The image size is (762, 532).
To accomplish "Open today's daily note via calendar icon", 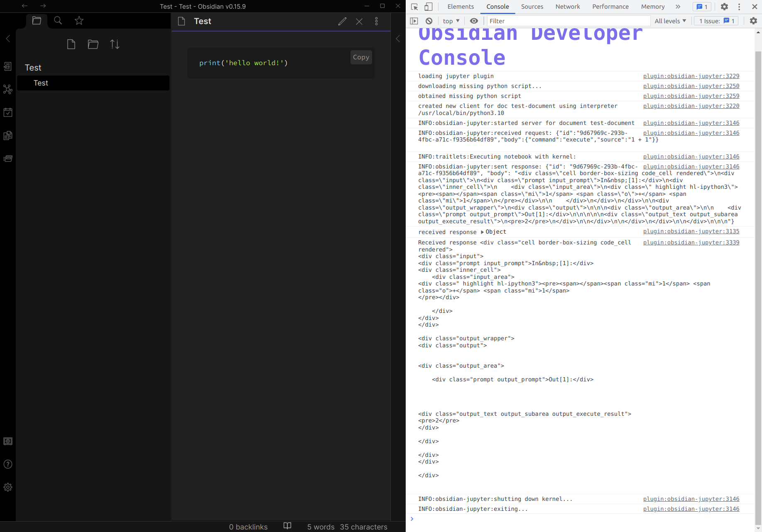I will pos(8,112).
